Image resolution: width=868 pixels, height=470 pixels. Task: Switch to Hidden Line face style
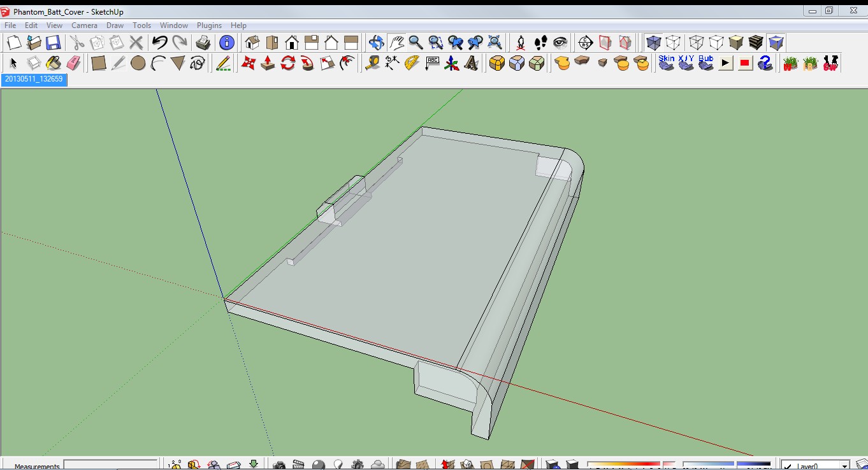tap(716, 43)
